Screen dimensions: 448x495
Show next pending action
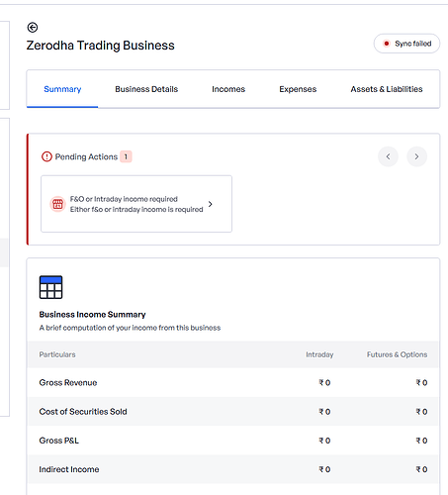(x=416, y=156)
